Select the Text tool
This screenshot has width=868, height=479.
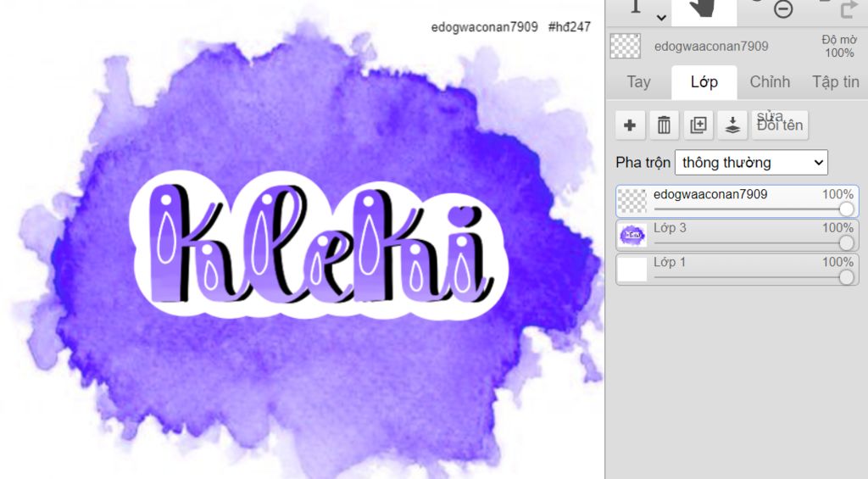point(636,8)
